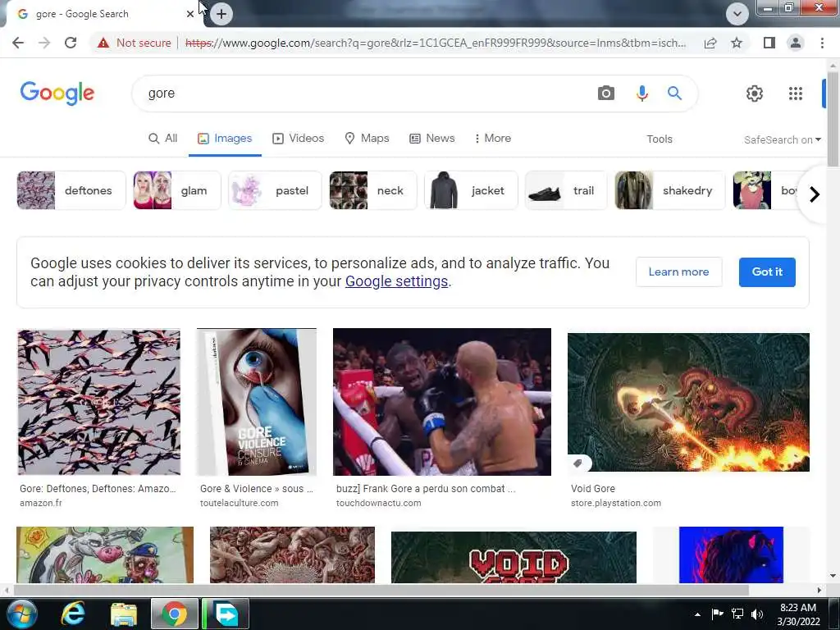The image size is (840, 630).
Task: Launch Internet Explorer from the taskbar
Action: 73,614
